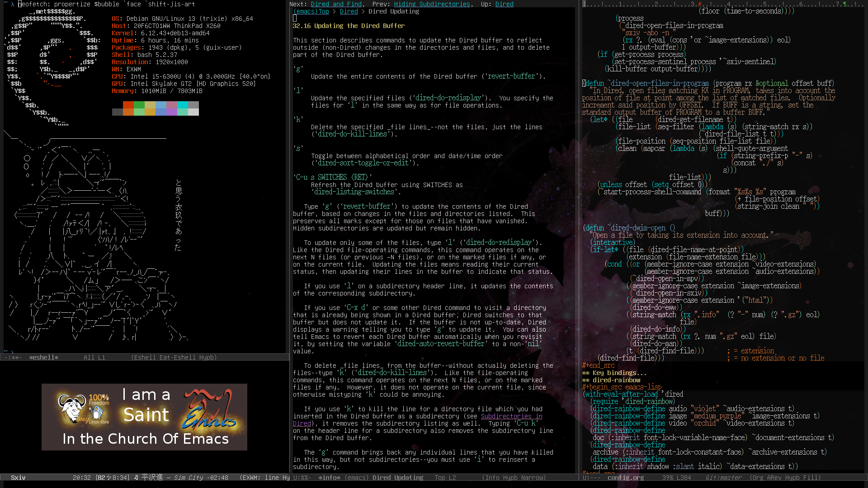Image resolution: width=868 pixels, height=488 pixels.
Task: Open 'Dired' link in the breadcrumb line
Action: [349, 11]
